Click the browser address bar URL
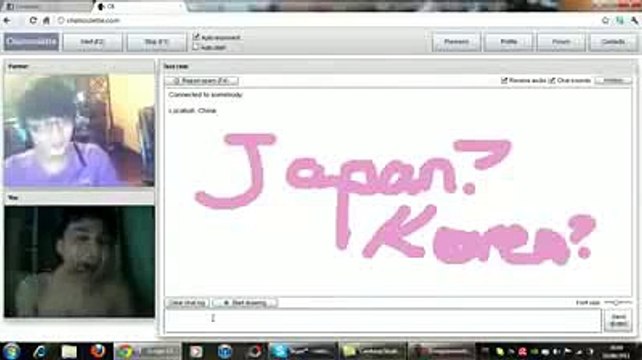The image size is (642, 360). [93, 20]
